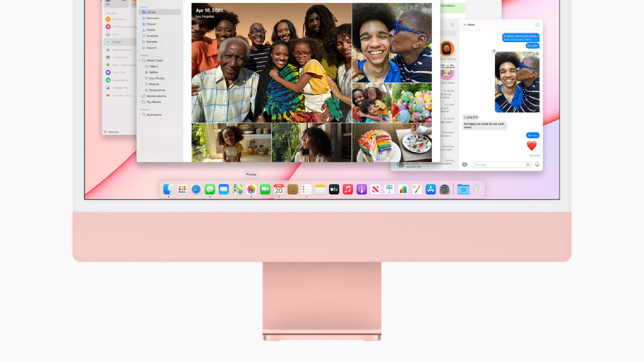Open Launchpad from the Dock
644x362 pixels.
click(182, 189)
